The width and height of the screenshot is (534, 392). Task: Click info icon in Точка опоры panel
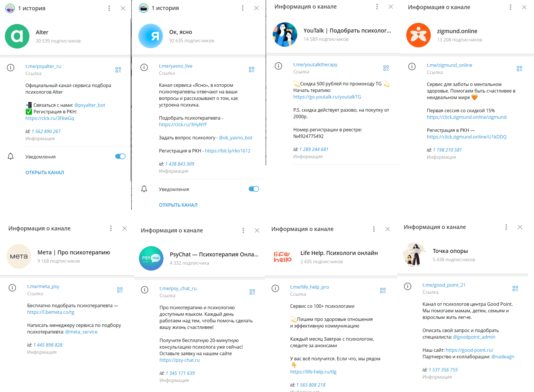click(408, 286)
